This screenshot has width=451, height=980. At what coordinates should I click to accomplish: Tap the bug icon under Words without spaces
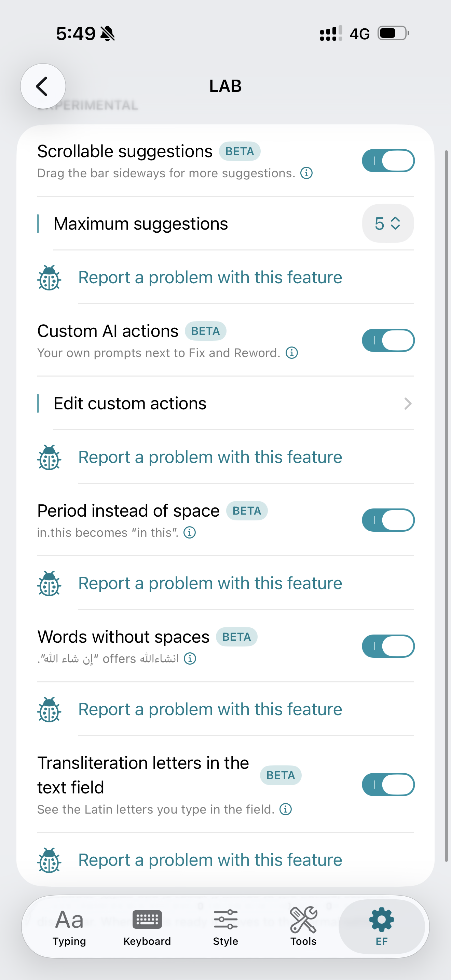[x=50, y=709]
